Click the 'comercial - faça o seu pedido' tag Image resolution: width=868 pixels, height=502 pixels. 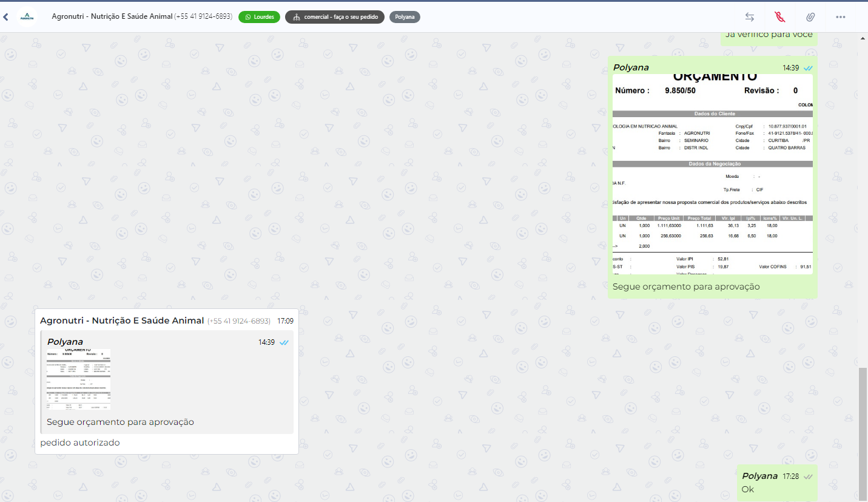tap(334, 17)
